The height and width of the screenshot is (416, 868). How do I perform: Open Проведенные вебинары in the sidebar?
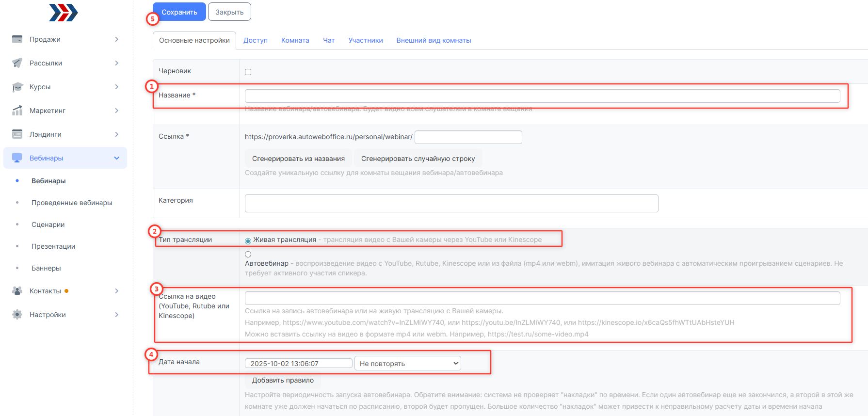point(72,203)
